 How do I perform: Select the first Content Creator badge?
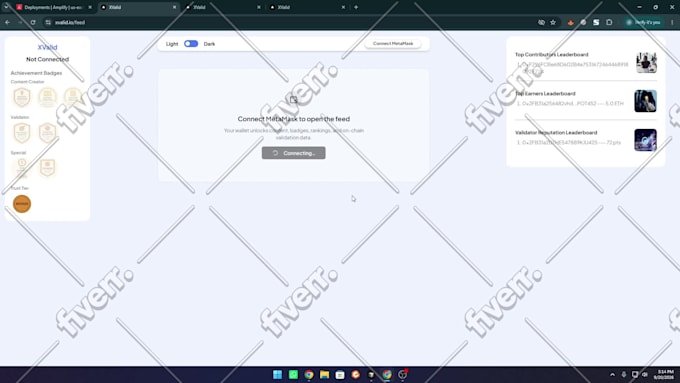22,97
